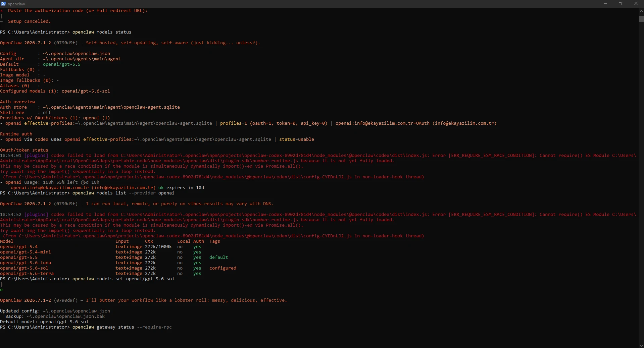Image resolution: width=644 pixels, height=348 pixels.
Task: Click the 'Setup cancelled.' message
Action: [29, 21]
